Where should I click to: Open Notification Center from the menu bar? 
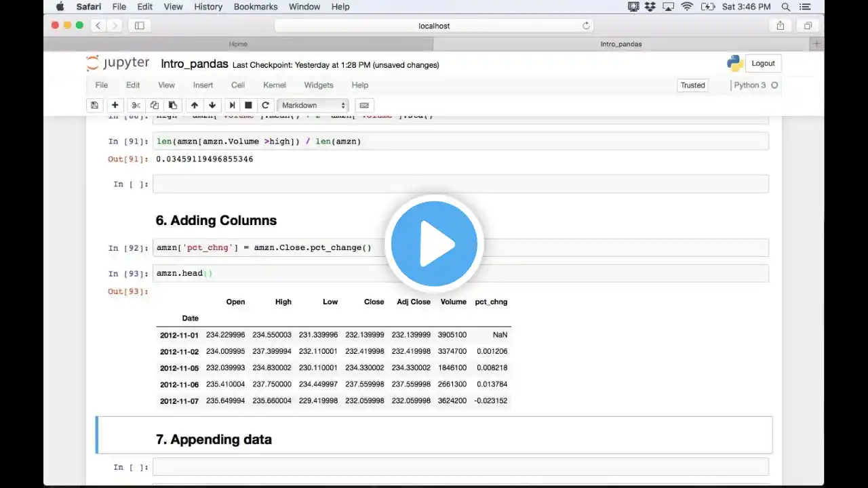pyautogui.click(x=805, y=7)
